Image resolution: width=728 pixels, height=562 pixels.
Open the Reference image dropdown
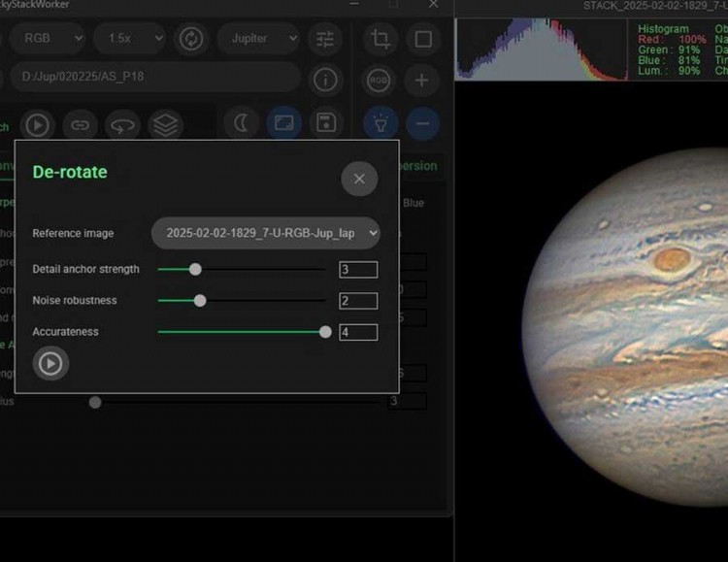coord(265,233)
